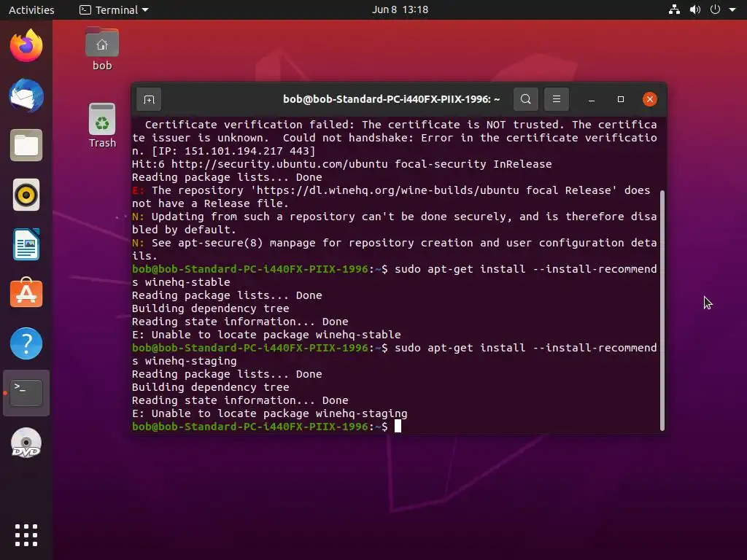
Task: Expand the system menu arrow
Action: click(x=732, y=9)
